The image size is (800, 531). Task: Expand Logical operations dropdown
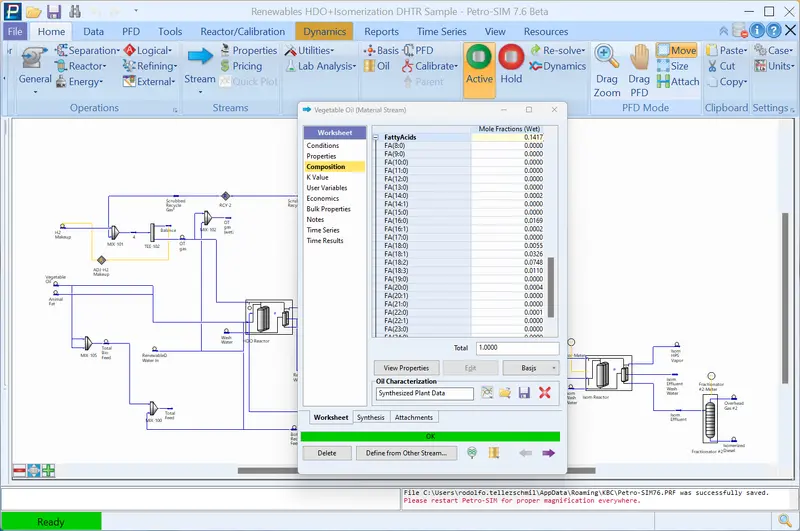148,50
